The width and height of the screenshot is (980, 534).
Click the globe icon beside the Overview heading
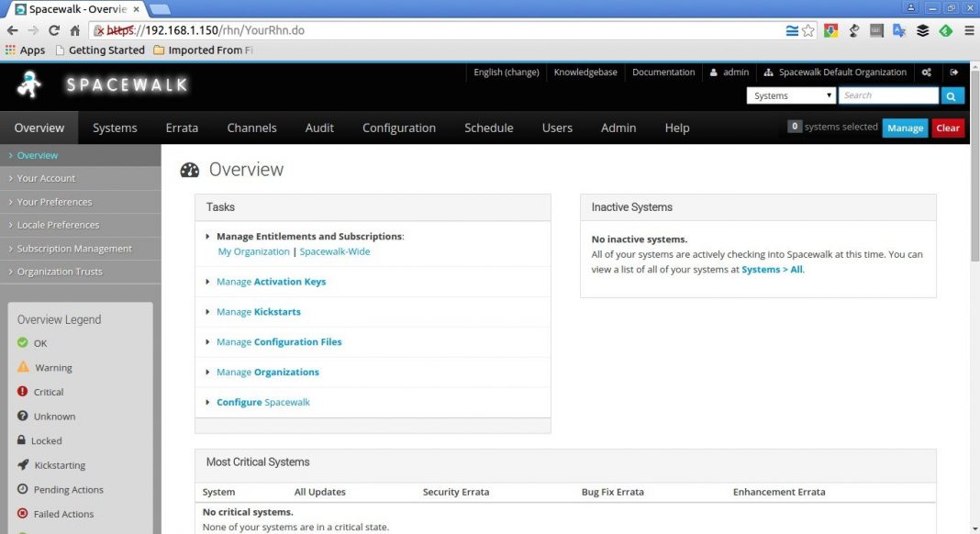(x=188, y=169)
